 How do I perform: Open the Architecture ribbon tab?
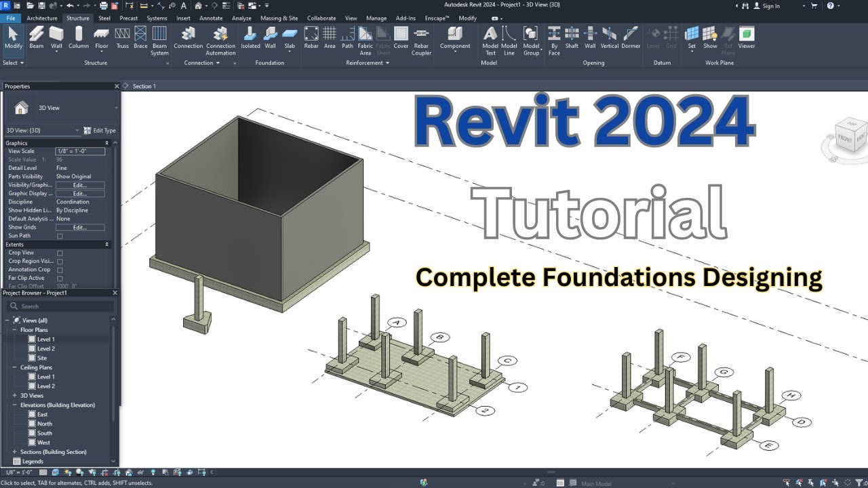[x=42, y=18]
